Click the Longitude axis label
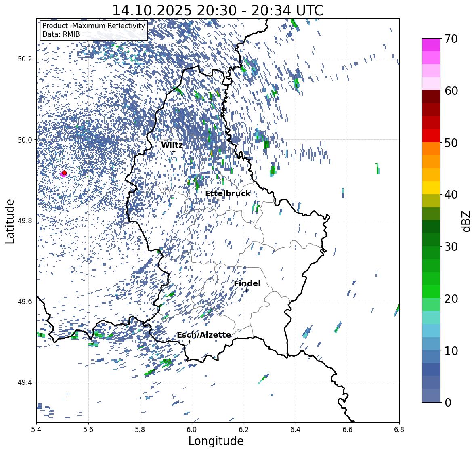Screen dimensions: 476x451 (216, 441)
